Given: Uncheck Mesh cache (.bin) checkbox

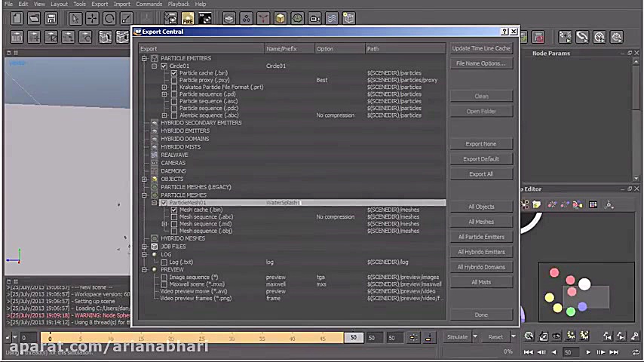Looking at the screenshot, I should tap(174, 210).
